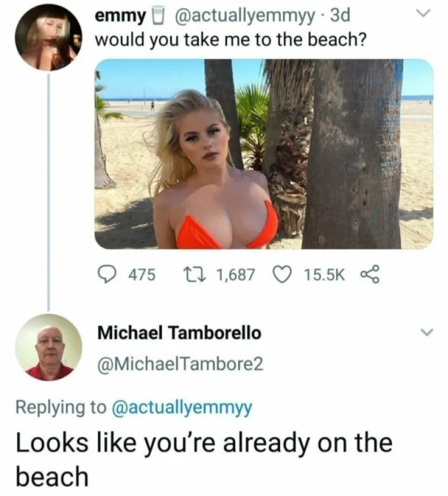The height and width of the screenshot is (496, 448).
Task: Open Michael Tamborello's profile avatar
Action: (x=48, y=348)
